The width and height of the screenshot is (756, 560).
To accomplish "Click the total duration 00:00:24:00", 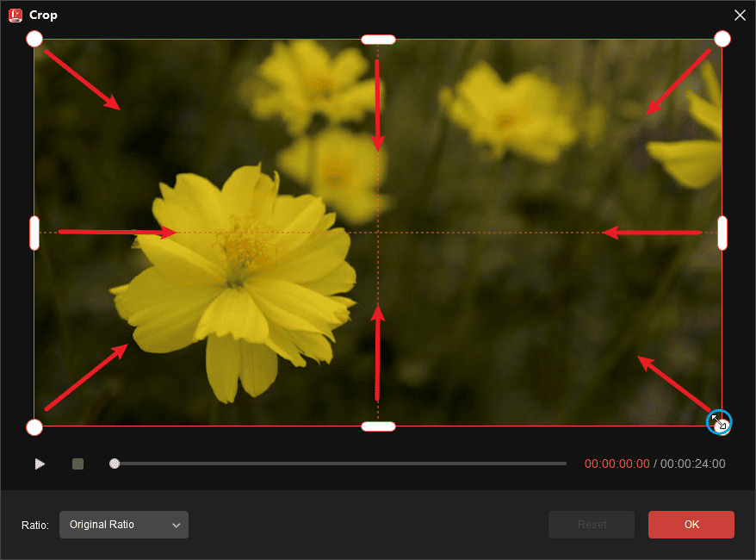I will 693,464.
